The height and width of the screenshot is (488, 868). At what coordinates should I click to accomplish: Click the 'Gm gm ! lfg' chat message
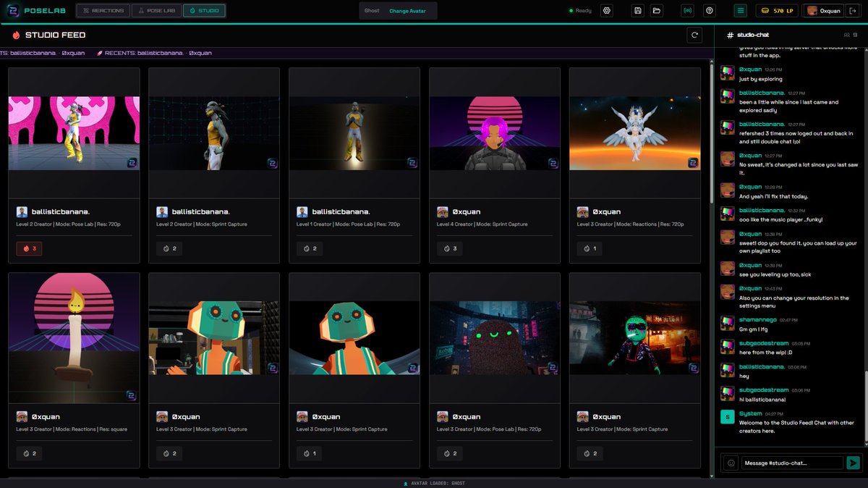click(752, 329)
